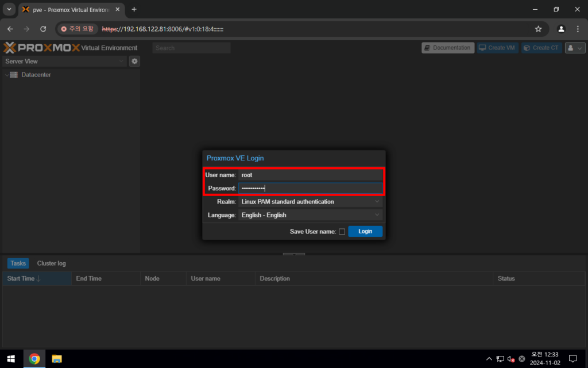This screenshot has height=368, width=588.
Task: Open the user menu dropdown in header
Action: click(x=575, y=48)
